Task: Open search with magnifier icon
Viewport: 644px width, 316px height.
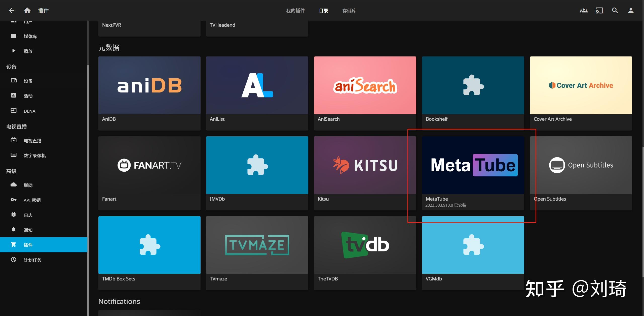Action: click(615, 11)
